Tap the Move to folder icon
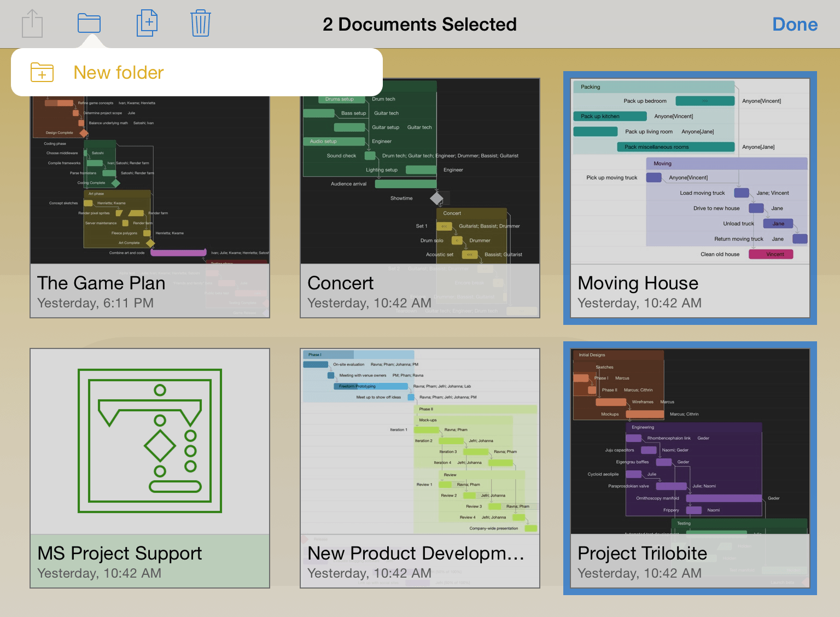840x617 pixels. (89, 24)
